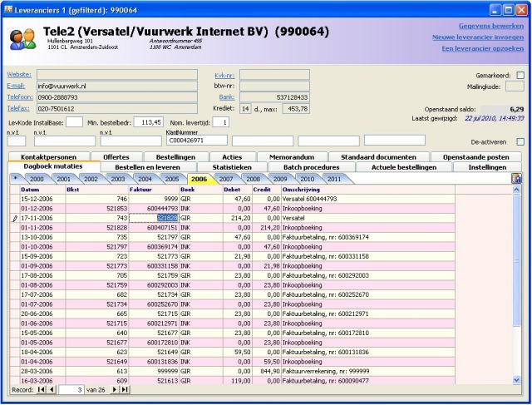Click the E-mail field label link
This screenshot has height=405, width=532.
[x=17, y=86]
